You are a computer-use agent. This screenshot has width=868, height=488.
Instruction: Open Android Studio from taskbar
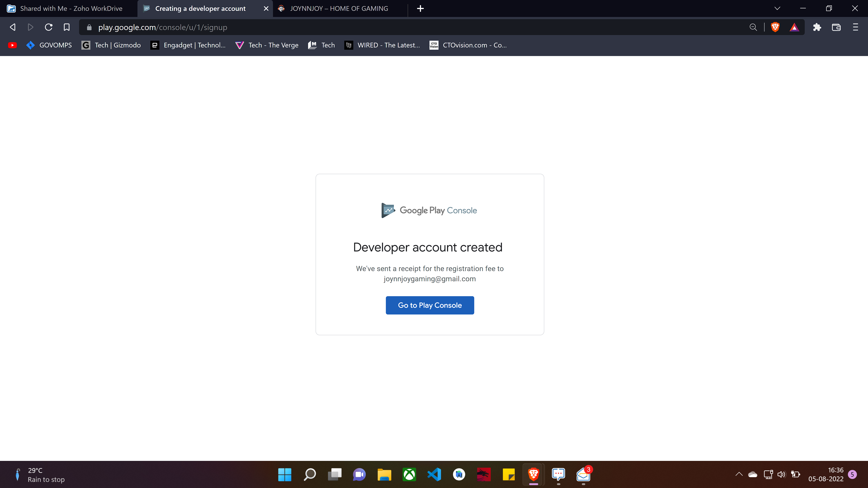[x=459, y=474]
